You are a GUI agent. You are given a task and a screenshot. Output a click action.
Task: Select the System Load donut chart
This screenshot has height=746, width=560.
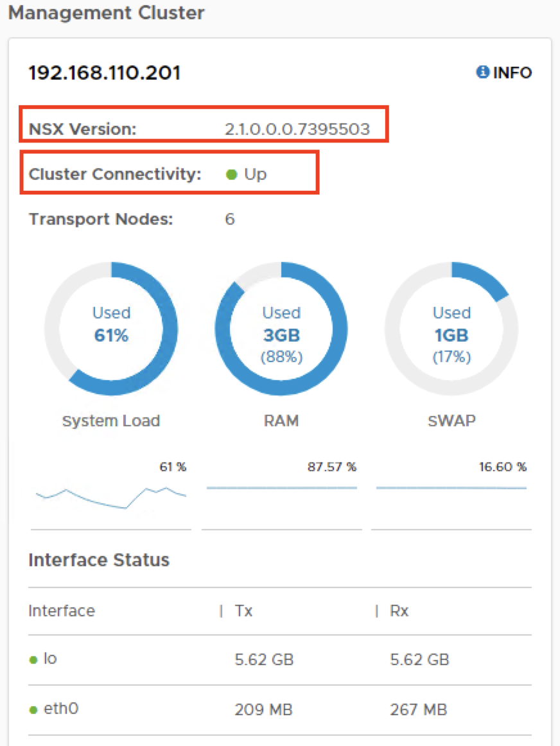pos(111,328)
